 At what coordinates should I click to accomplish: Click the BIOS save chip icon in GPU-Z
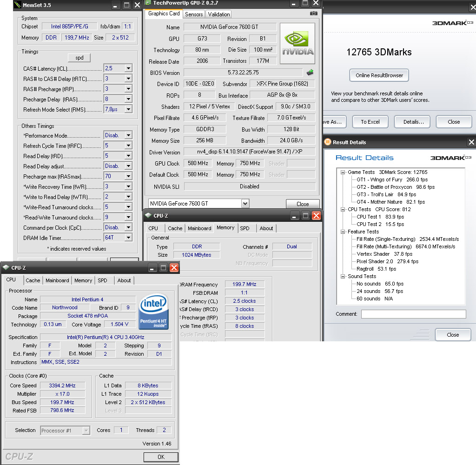coord(310,72)
